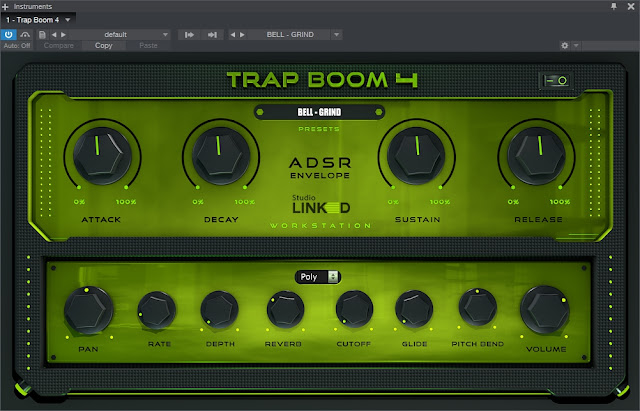Screen dimensions: 640x411
Task: Click the Pan knob
Action: coord(89,310)
